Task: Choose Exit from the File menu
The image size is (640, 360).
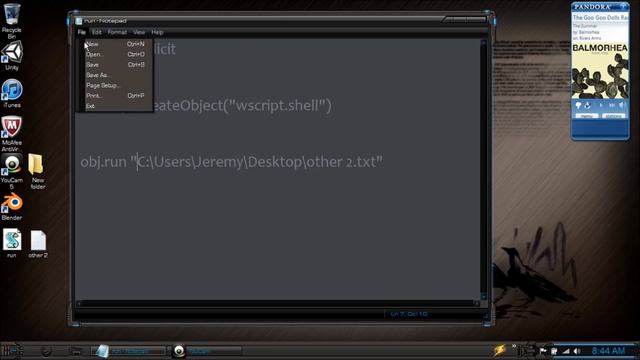Action: pos(115,106)
